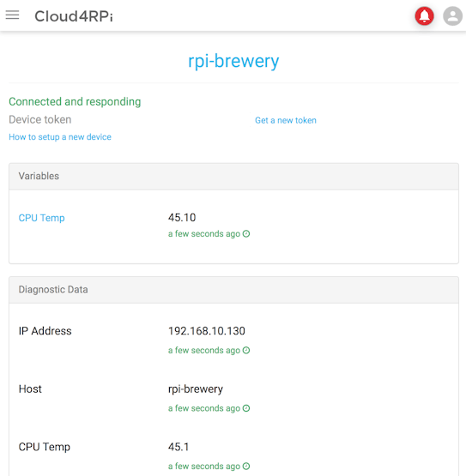Click the Host value rpi-brewery

pos(196,389)
